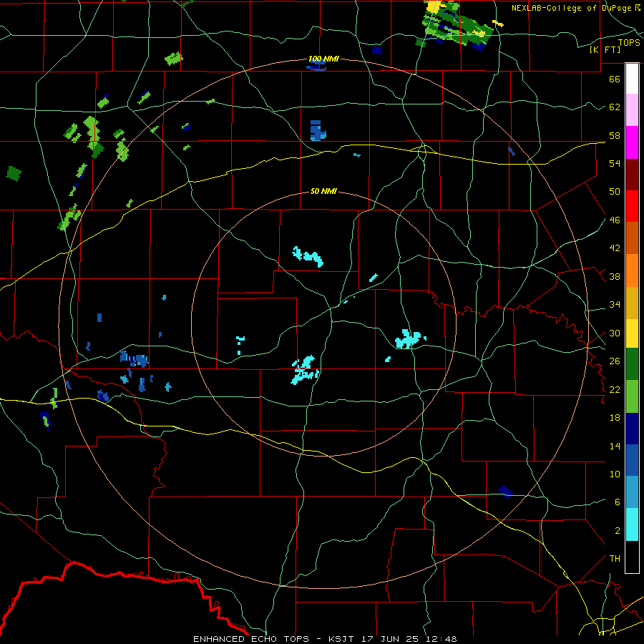This screenshot has height=644, width=644.
Task: Click the bright yellow legend swatch
Action: pyautogui.click(x=632, y=333)
